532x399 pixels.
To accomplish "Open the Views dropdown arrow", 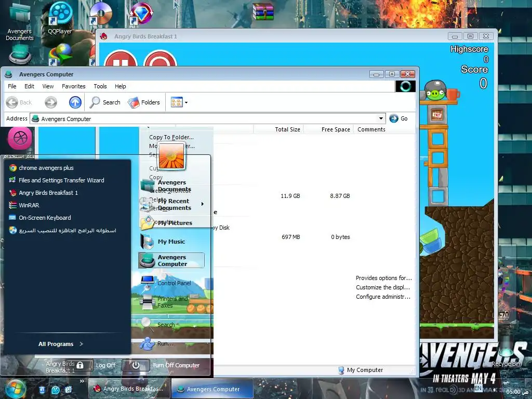I will 187,102.
